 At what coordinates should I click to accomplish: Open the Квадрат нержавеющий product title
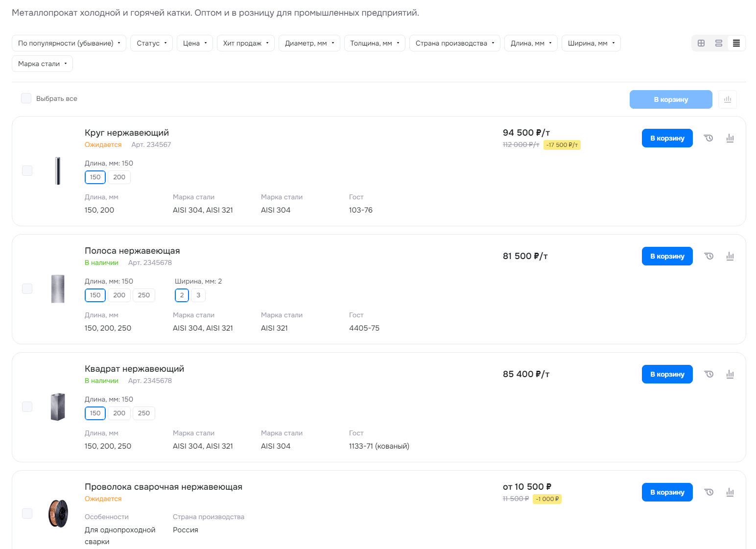(135, 369)
